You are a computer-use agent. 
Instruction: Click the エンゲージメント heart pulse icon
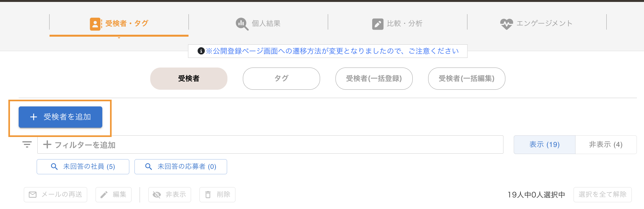point(507,24)
